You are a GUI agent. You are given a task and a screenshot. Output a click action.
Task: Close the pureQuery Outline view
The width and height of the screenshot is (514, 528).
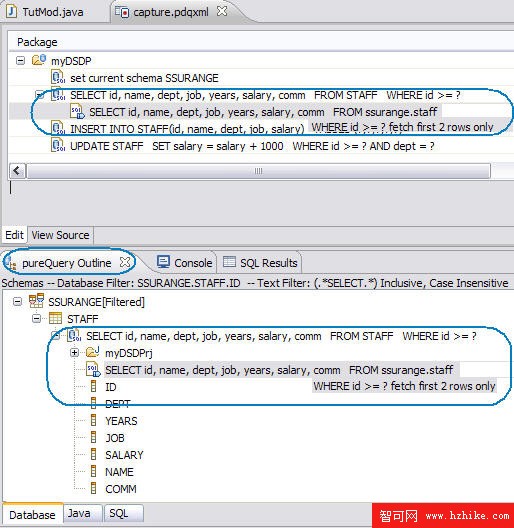(x=125, y=262)
